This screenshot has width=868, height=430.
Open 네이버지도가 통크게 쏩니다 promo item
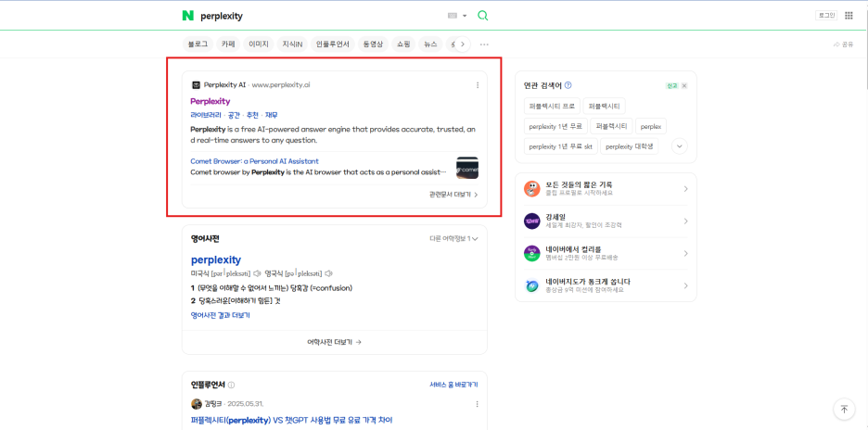606,285
